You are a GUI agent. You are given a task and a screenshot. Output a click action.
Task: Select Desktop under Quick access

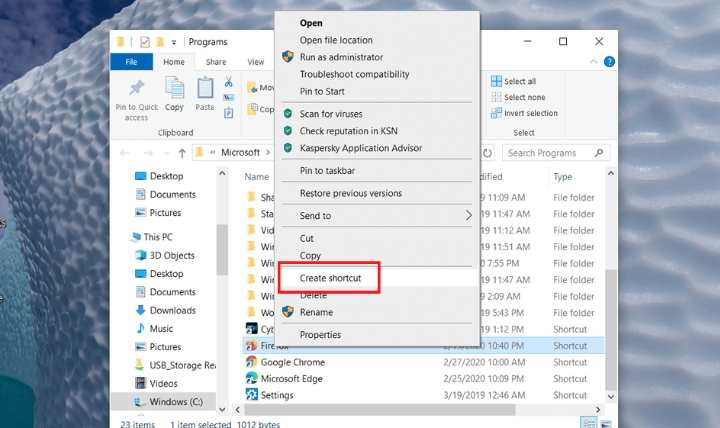[x=166, y=176]
